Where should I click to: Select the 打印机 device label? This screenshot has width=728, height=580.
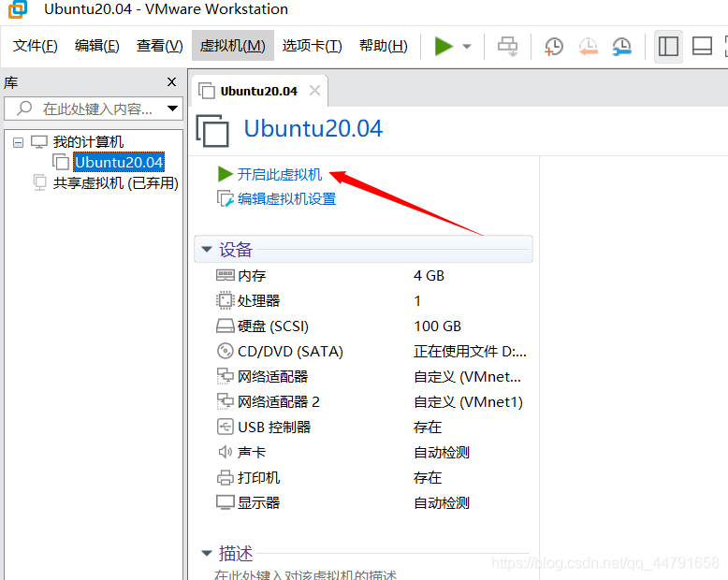click(258, 477)
